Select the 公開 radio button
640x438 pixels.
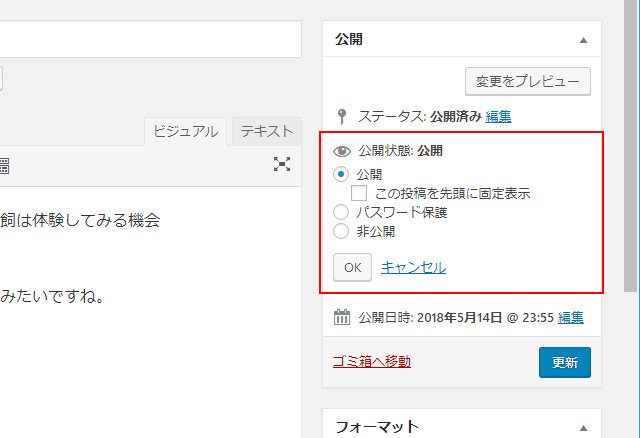point(341,174)
